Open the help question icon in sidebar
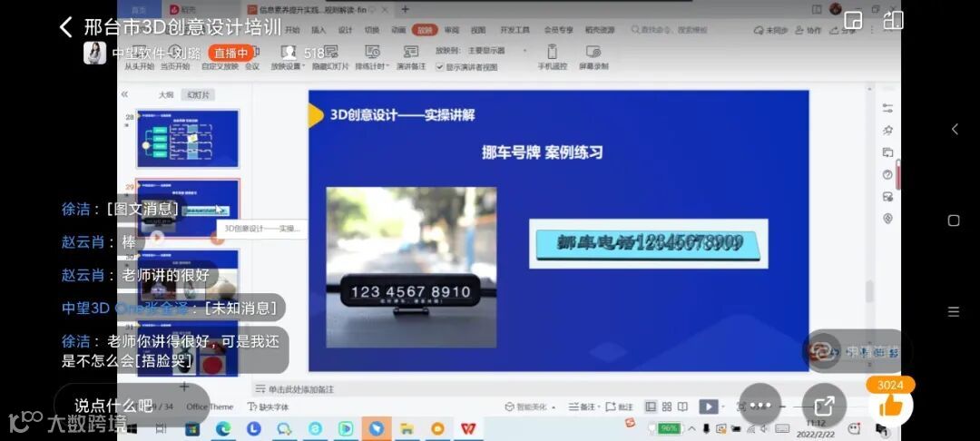Image resolution: width=980 pixels, height=441 pixels. coord(887,175)
